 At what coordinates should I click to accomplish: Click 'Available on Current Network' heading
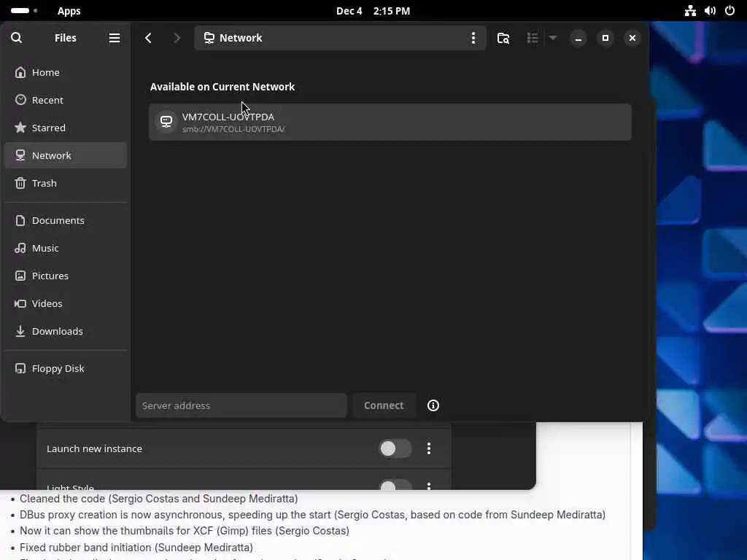[222, 87]
